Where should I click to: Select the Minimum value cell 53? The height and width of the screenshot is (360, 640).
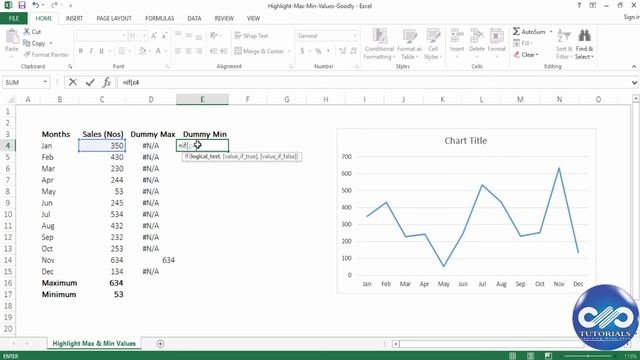point(102,294)
